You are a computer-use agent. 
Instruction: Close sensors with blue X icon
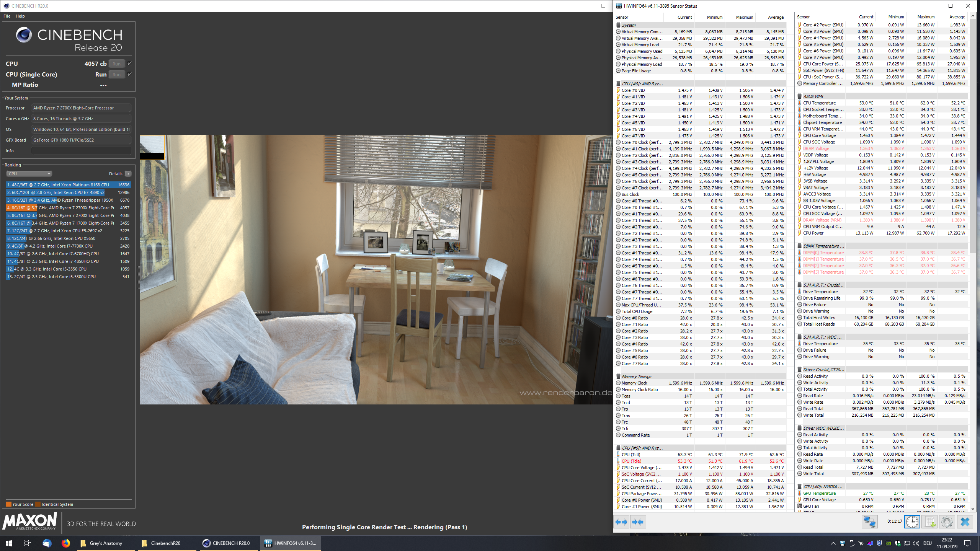pos(965,522)
